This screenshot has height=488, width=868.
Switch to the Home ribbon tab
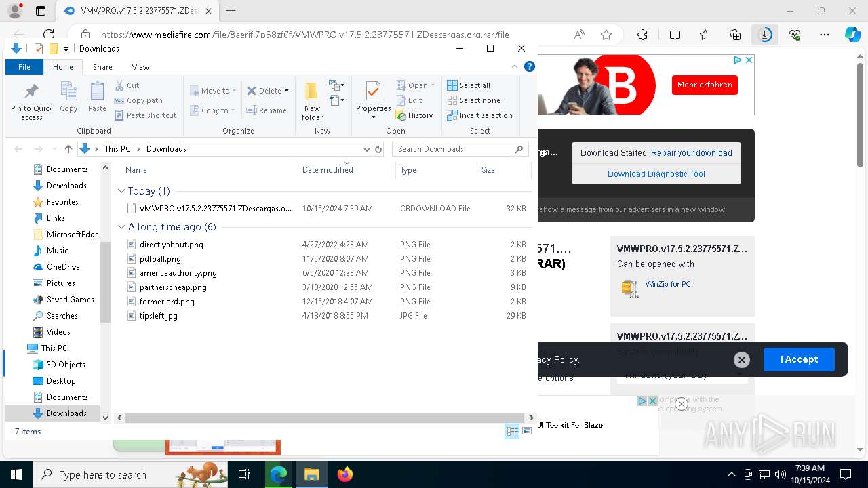pyautogui.click(x=63, y=67)
